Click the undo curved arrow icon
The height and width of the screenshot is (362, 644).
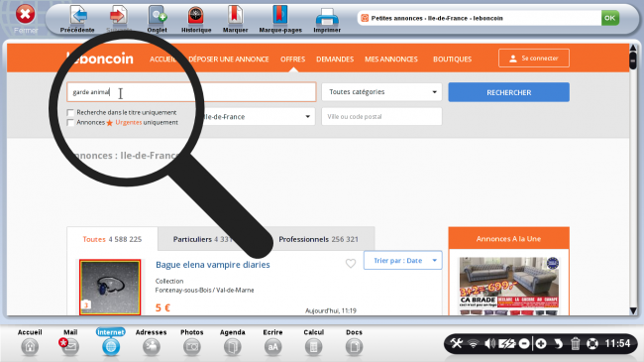coord(558,343)
